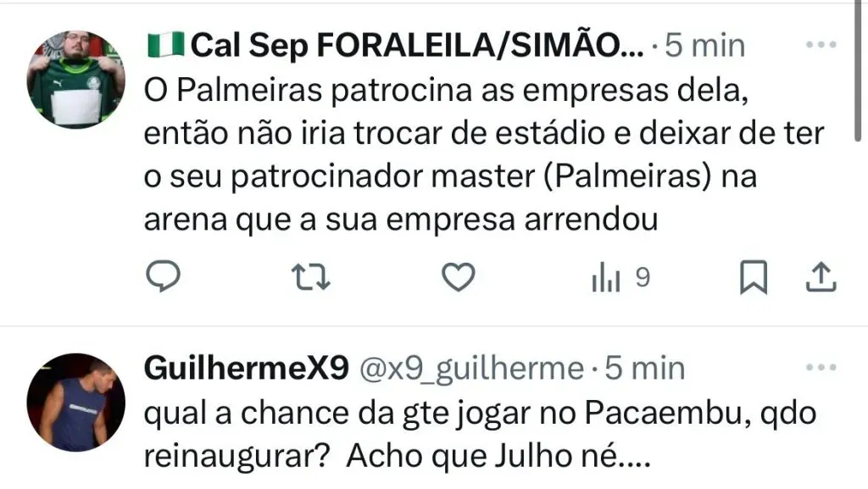The height and width of the screenshot is (489, 868).
Task: Open Cal Sep tweet's 5 min timestamp
Action: pyautogui.click(x=704, y=46)
